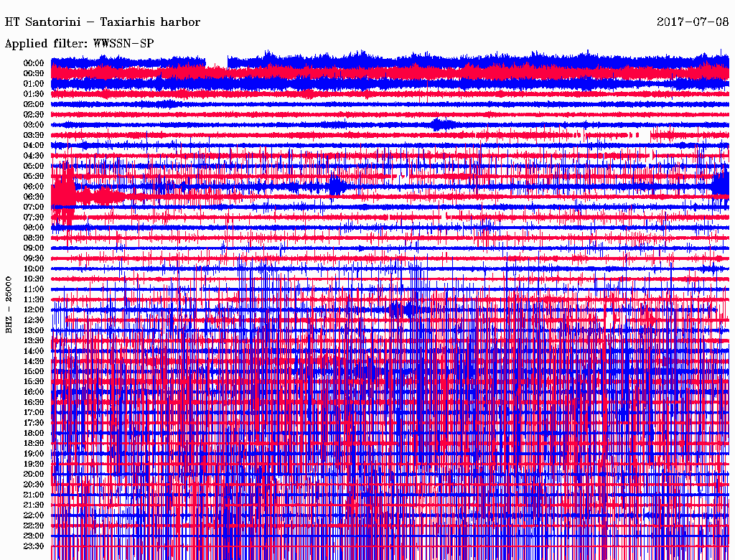Click the vertical 'BHZ – 25000' axis label

tap(9, 305)
